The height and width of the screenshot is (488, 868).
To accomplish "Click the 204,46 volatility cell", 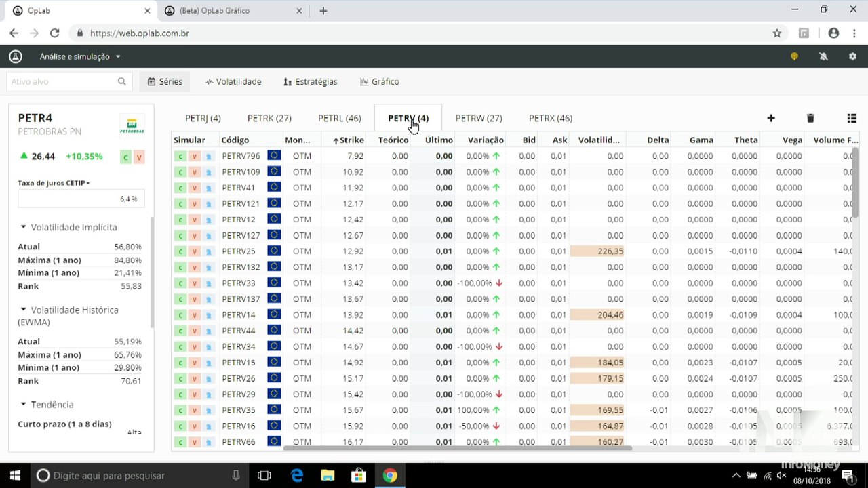I will pos(597,315).
